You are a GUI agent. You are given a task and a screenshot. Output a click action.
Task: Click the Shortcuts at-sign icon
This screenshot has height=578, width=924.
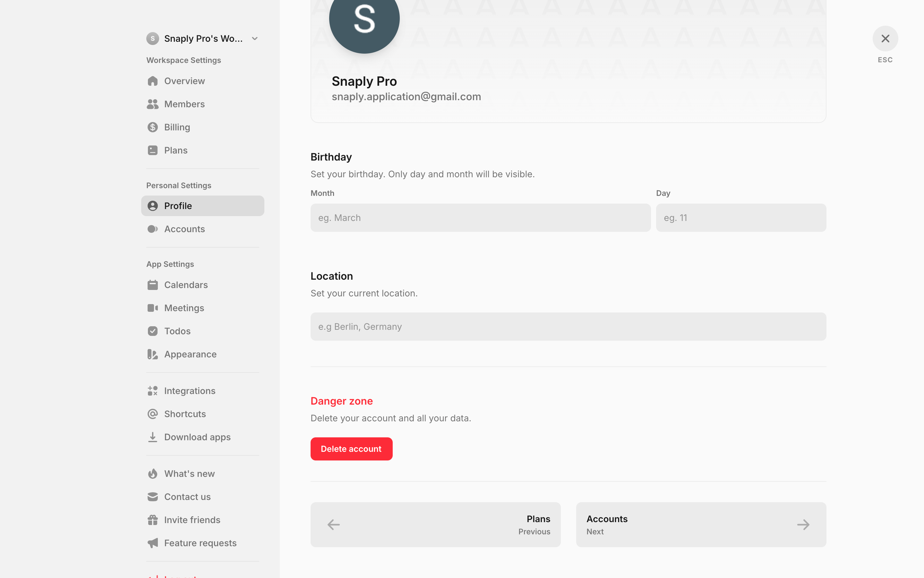(x=153, y=414)
